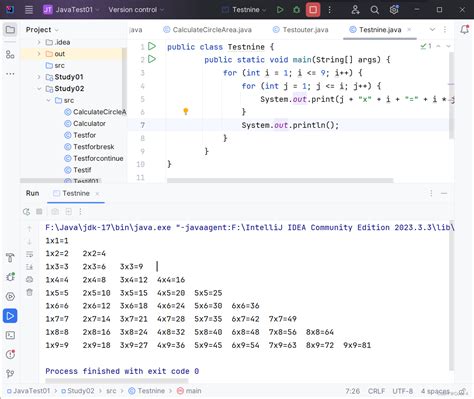Click the green Run button in top toolbar
This screenshot has height=399, width=474.
pyautogui.click(x=280, y=10)
